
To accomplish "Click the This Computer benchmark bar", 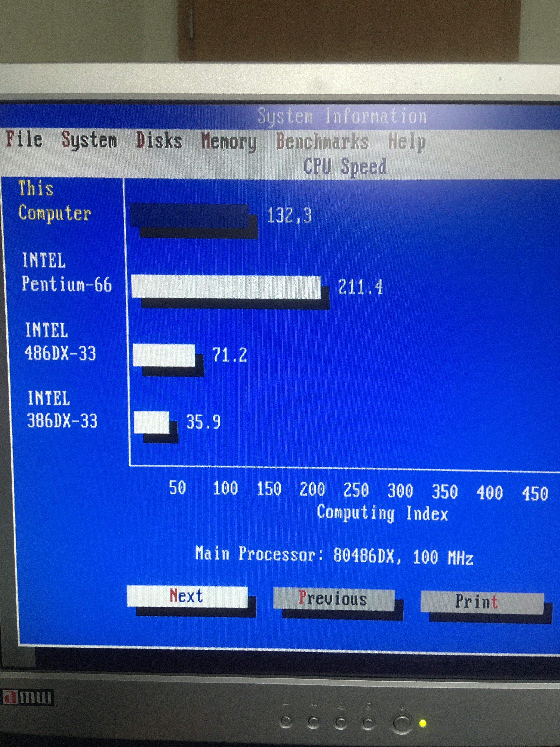I will 190,215.
